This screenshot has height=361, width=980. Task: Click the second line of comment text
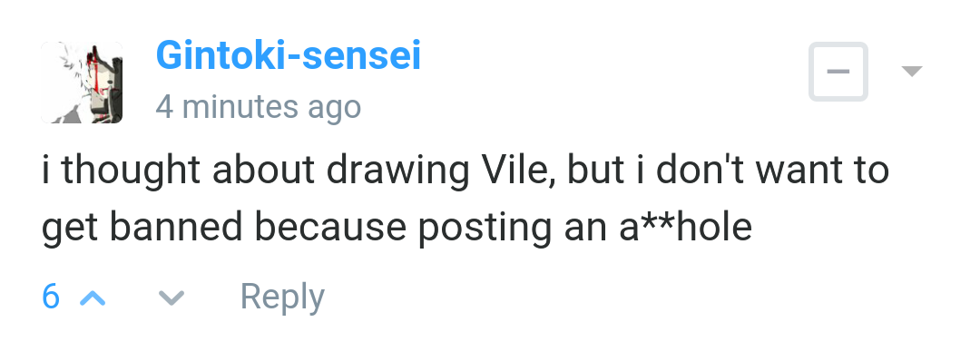[397, 228]
